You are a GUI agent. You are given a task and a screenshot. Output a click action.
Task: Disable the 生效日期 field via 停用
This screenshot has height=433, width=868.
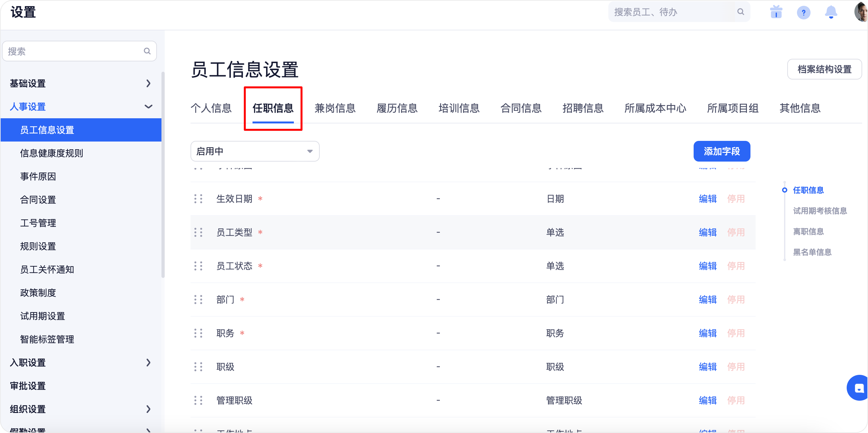[x=736, y=199]
